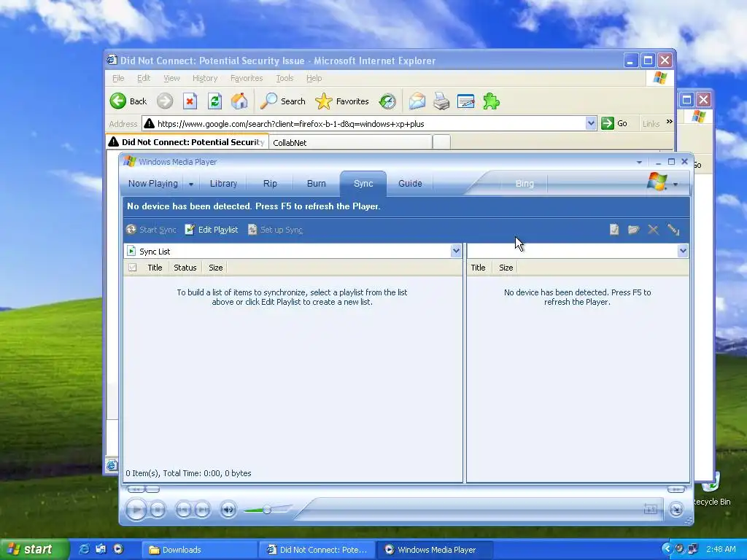747x560 pixels.
Task: Open the address bar history dropdown
Action: (x=591, y=123)
